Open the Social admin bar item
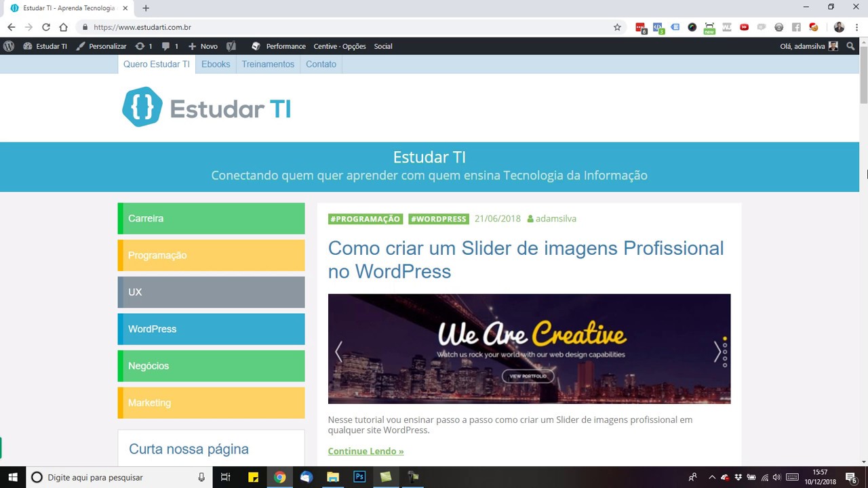The width and height of the screenshot is (868, 488). pyautogui.click(x=383, y=46)
